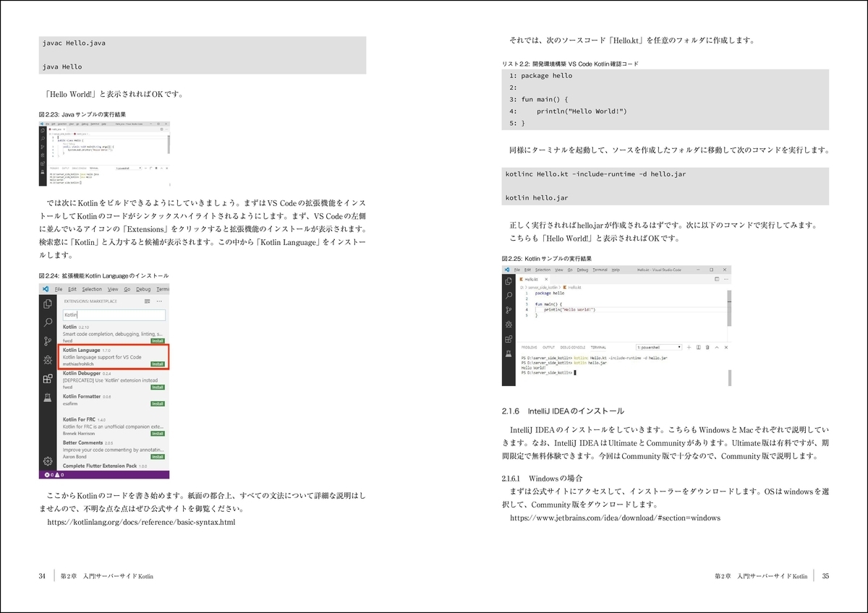Open Selection menu in Figure 2.24

92,289
